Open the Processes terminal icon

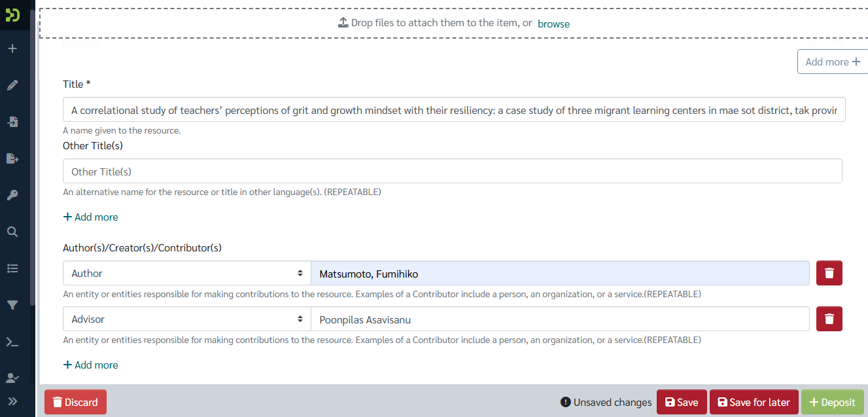click(12, 342)
